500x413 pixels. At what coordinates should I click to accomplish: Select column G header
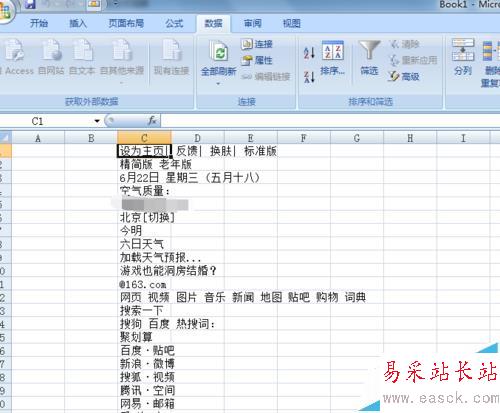coord(357,138)
